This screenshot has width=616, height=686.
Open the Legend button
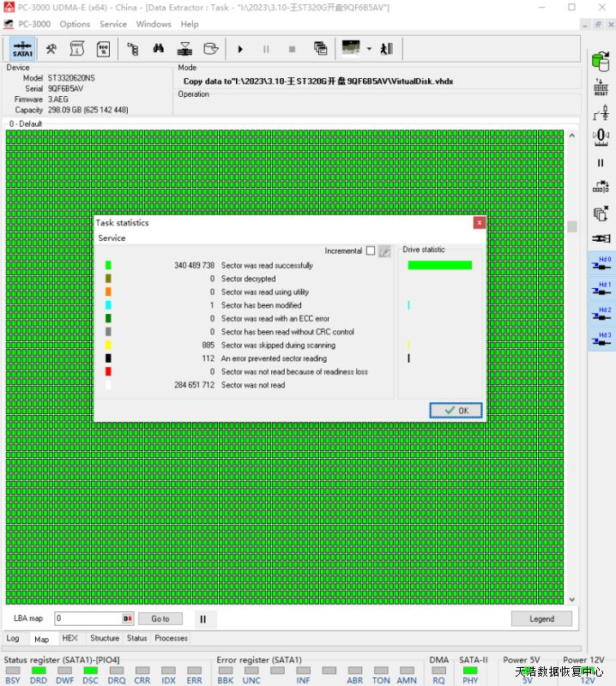pos(541,618)
